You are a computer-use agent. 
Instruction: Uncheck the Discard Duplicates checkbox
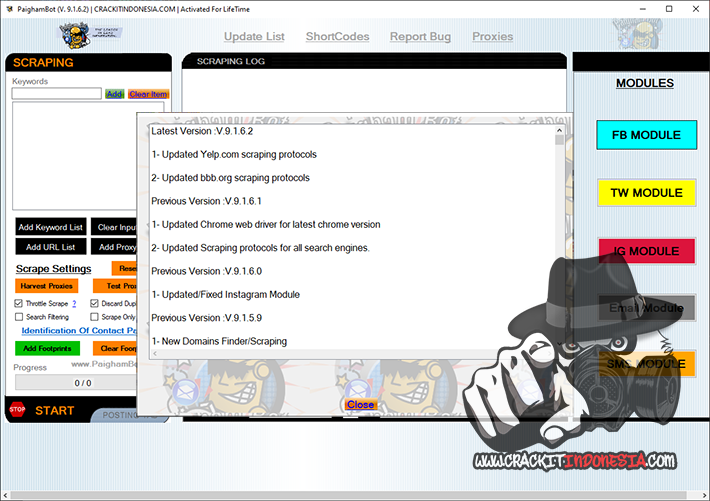click(x=95, y=303)
